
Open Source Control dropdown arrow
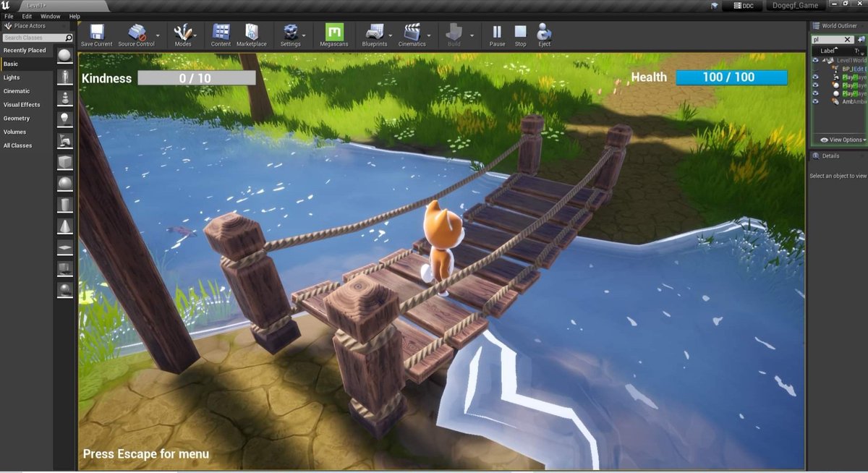tap(158, 35)
